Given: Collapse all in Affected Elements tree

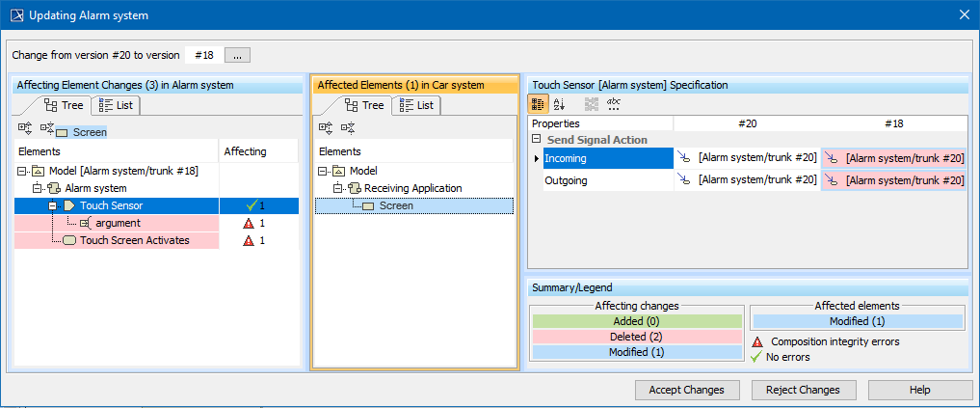Looking at the screenshot, I should [347, 127].
